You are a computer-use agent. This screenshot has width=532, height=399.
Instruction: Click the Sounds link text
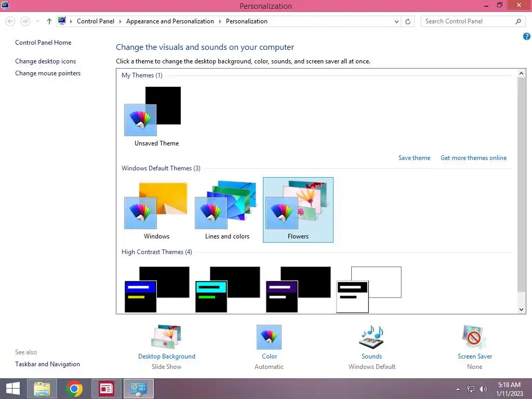(371, 356)
